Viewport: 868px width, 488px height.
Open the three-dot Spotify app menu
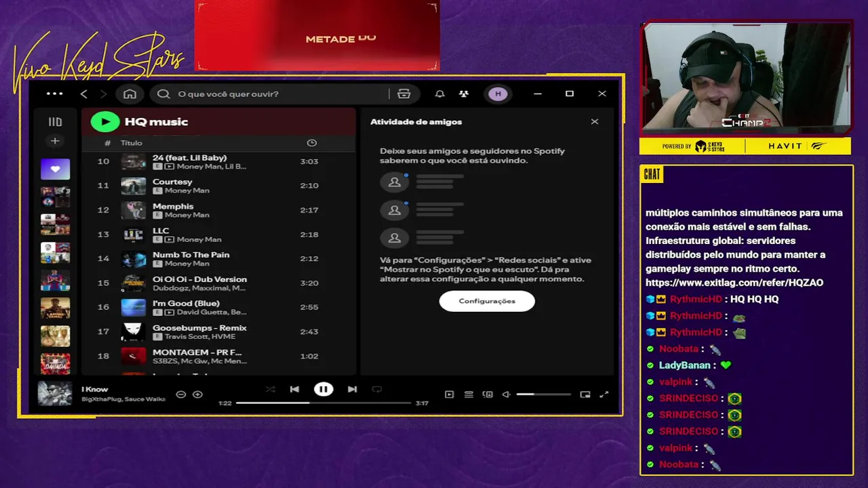(x=54, y=94)
